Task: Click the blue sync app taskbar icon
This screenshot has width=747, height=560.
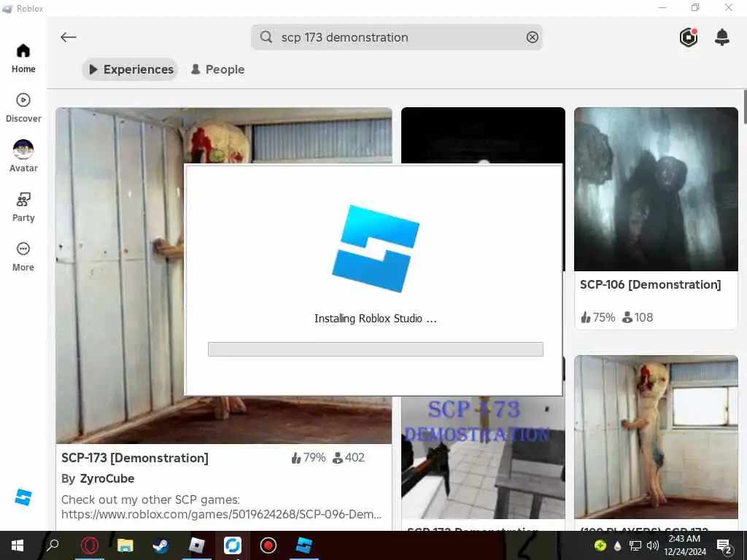Action: [x=233, y=545]
